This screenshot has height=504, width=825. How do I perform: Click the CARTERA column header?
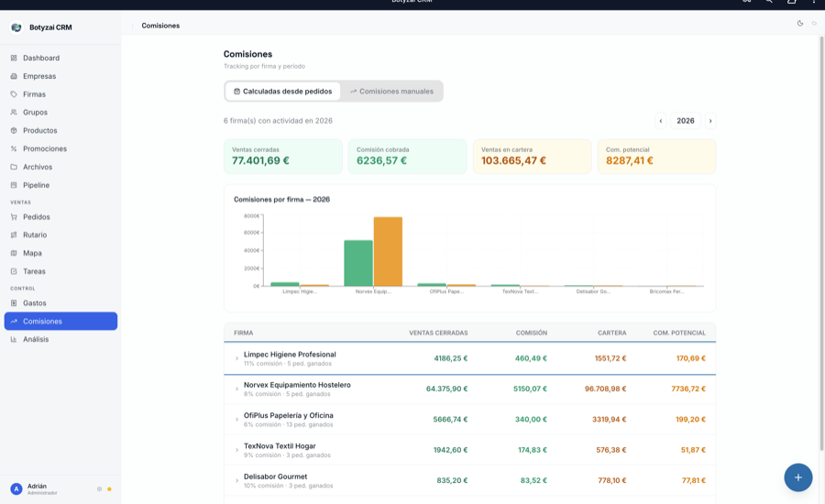pos(612,333)
